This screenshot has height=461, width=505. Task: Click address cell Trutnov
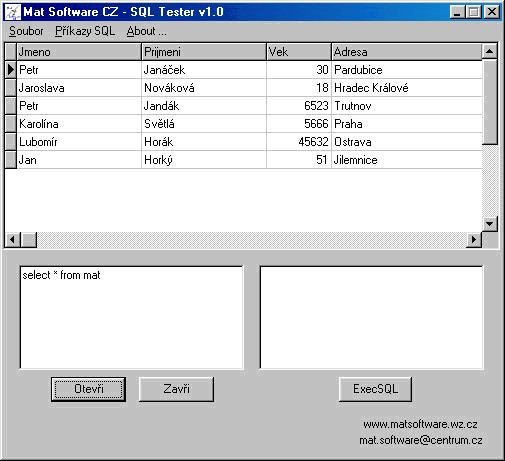click(407, 106)
